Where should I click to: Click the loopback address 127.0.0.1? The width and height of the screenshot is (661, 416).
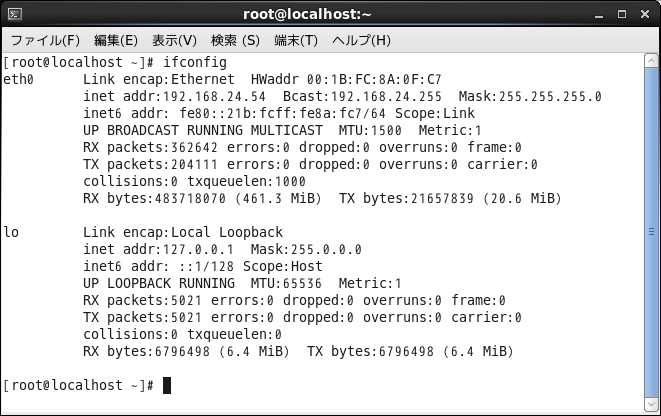(198, 250)
